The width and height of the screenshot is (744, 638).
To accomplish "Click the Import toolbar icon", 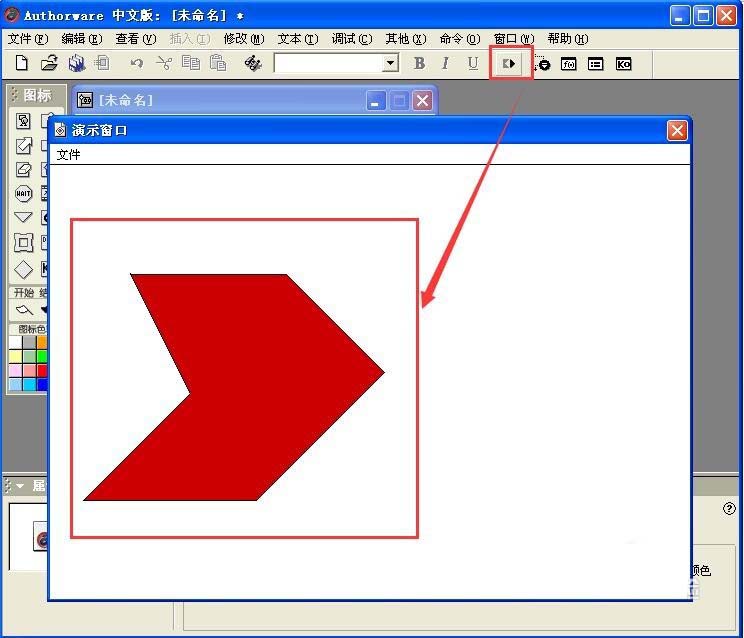I will (x=102, y=63).
